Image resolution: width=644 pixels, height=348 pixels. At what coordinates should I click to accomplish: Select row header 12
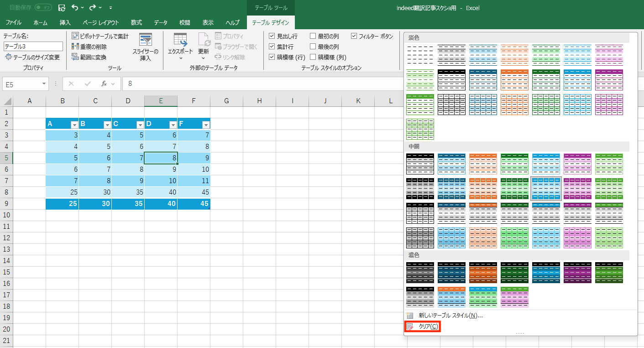[6, 237]
